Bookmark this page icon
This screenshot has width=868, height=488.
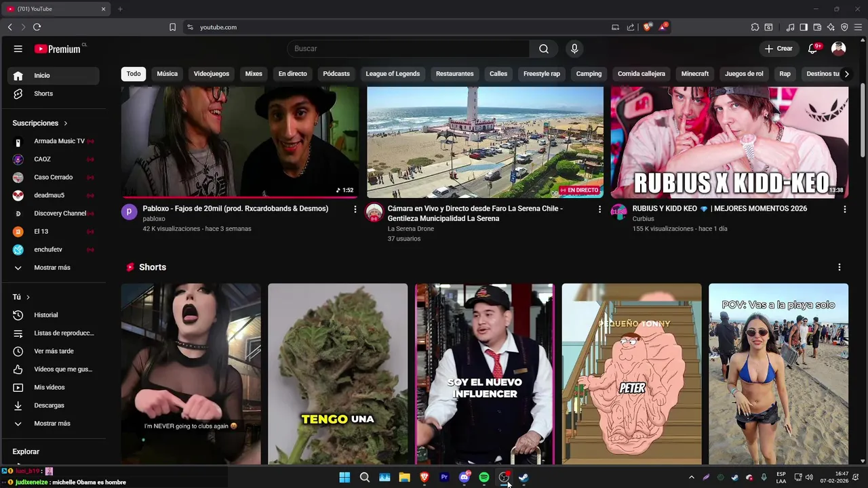tap(172, 27)
